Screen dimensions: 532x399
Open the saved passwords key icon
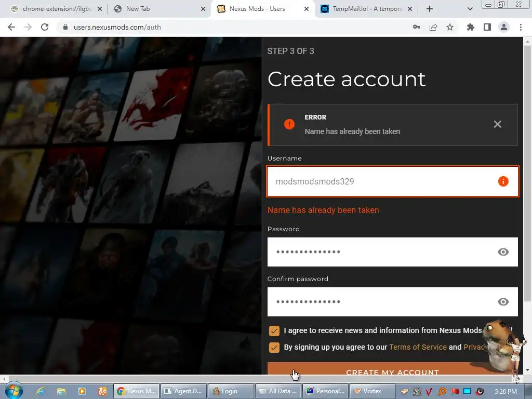417,27
